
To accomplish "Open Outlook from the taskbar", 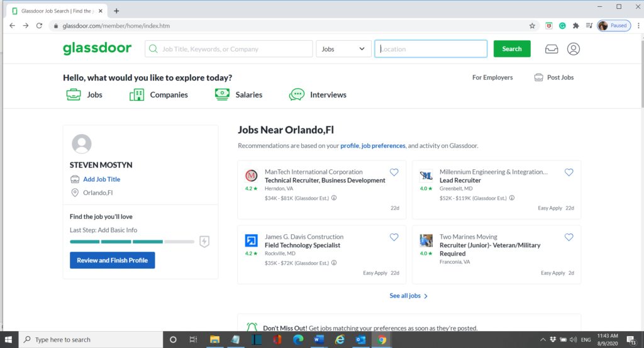I will tap(361, 339).
